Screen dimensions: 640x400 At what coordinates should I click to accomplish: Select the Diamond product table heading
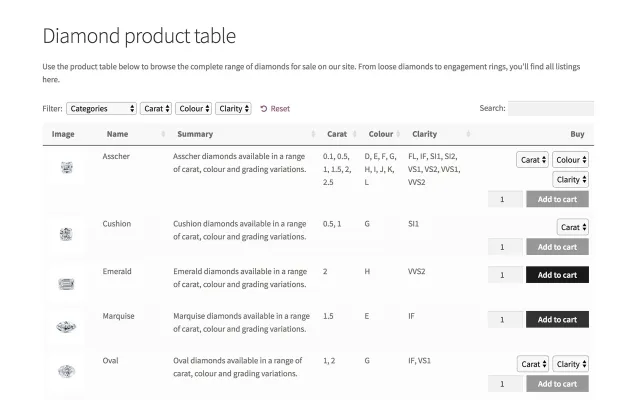point(139,36)
